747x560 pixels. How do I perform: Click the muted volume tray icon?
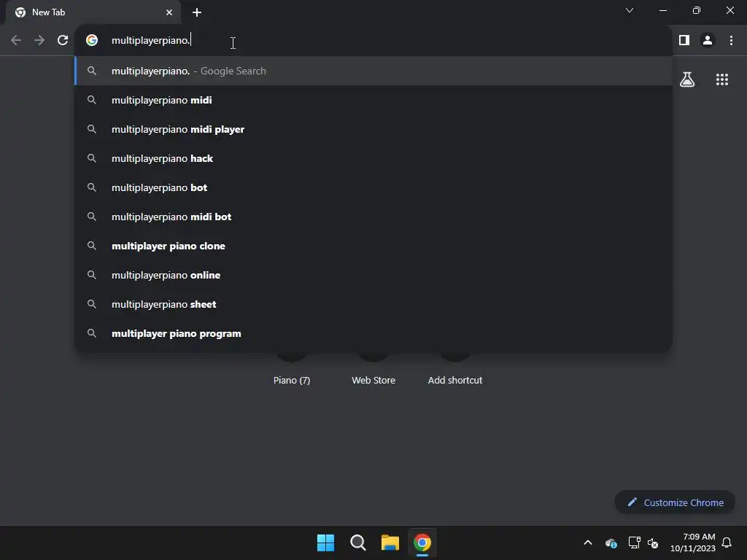[653, 542]
